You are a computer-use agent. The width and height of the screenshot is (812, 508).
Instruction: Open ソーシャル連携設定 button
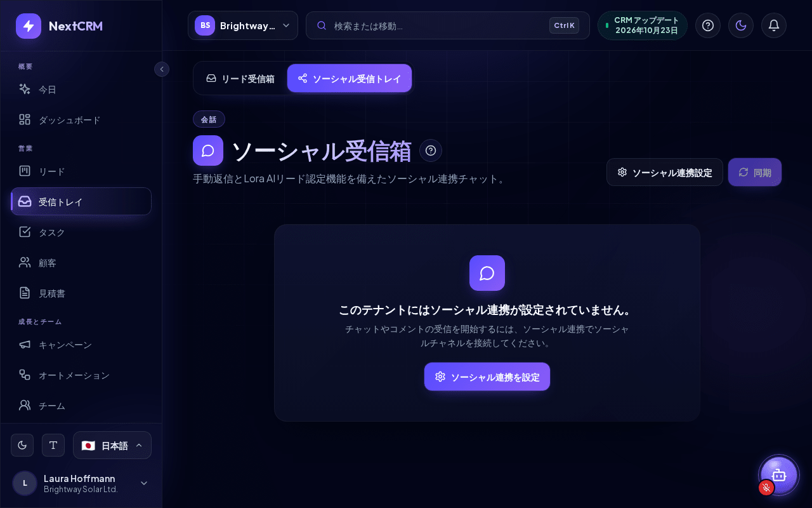(665, 172)
